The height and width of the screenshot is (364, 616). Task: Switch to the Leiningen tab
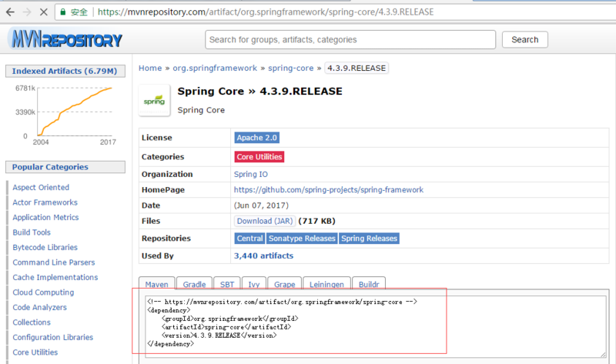coord(326,284)
